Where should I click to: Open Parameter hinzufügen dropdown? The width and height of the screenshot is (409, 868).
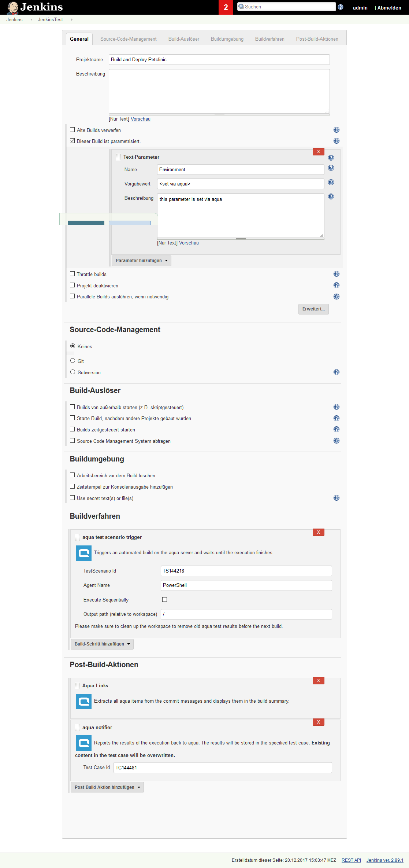coord(141,261)
